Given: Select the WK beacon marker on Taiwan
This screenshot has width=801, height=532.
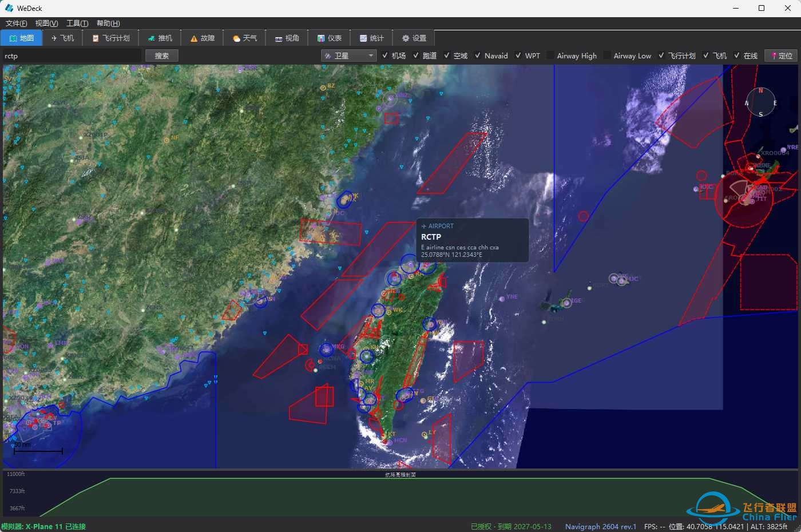Looking at the screenshot, I should [389, 312].
